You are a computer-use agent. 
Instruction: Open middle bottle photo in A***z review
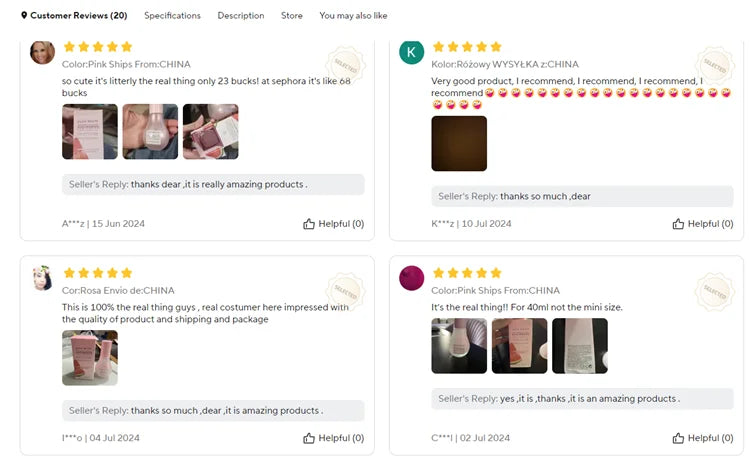tap(150, 132)
